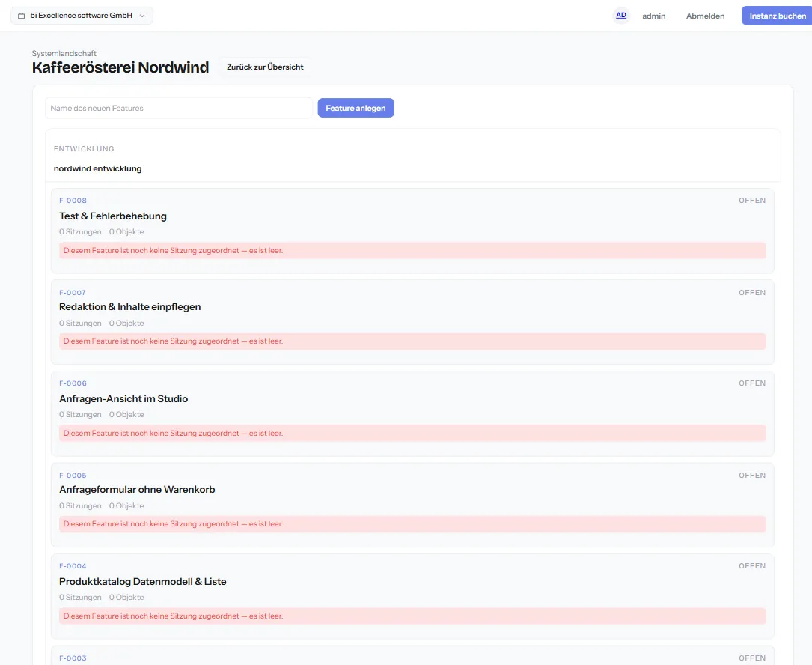
Task: Click the OFFEN status of F-0004
Action: (752, 566)
